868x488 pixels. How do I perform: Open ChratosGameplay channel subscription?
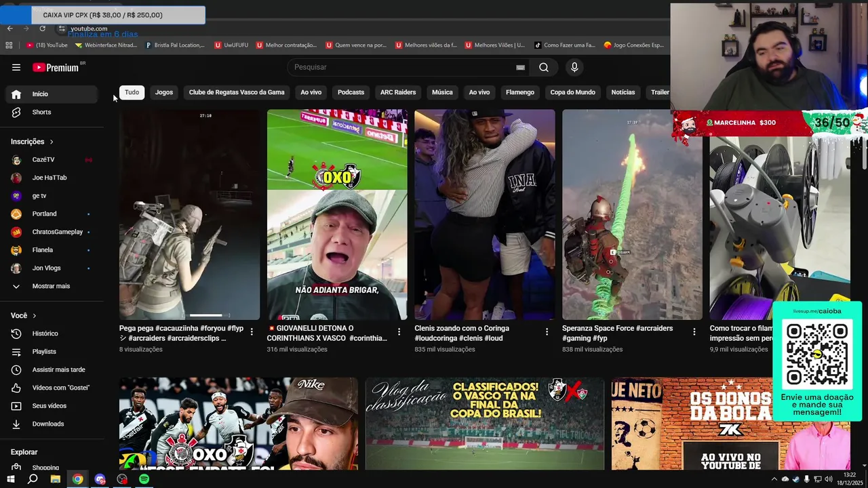coord(52,232)
